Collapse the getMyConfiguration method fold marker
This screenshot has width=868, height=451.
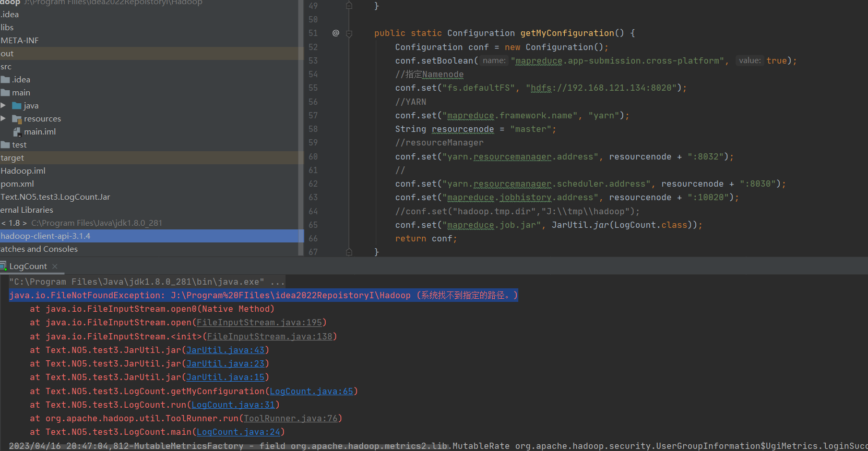349,33
